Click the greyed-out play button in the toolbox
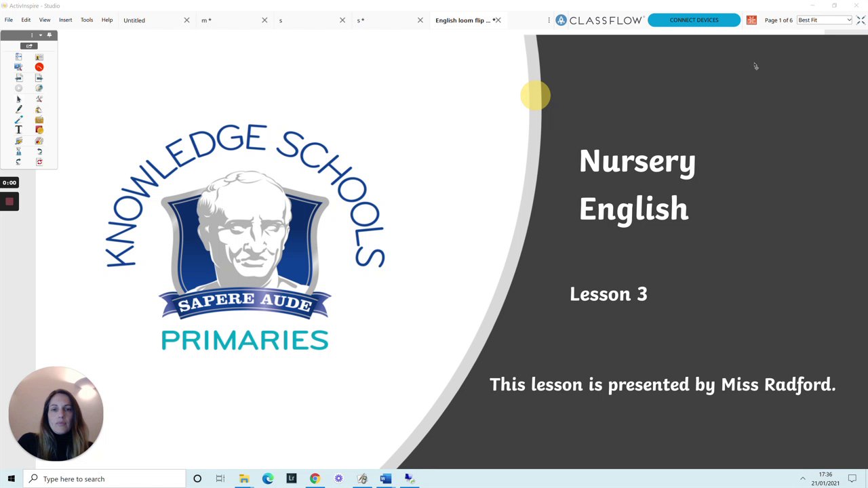 (18, 88)
